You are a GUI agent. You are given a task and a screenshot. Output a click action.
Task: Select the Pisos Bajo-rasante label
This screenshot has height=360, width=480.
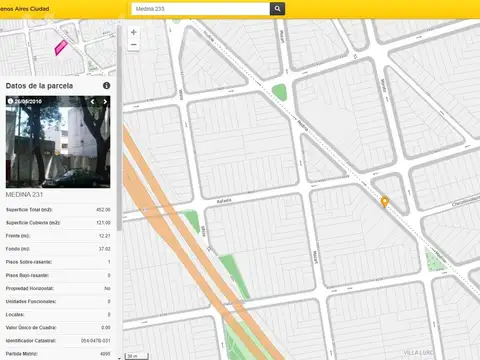pos(27,275)
